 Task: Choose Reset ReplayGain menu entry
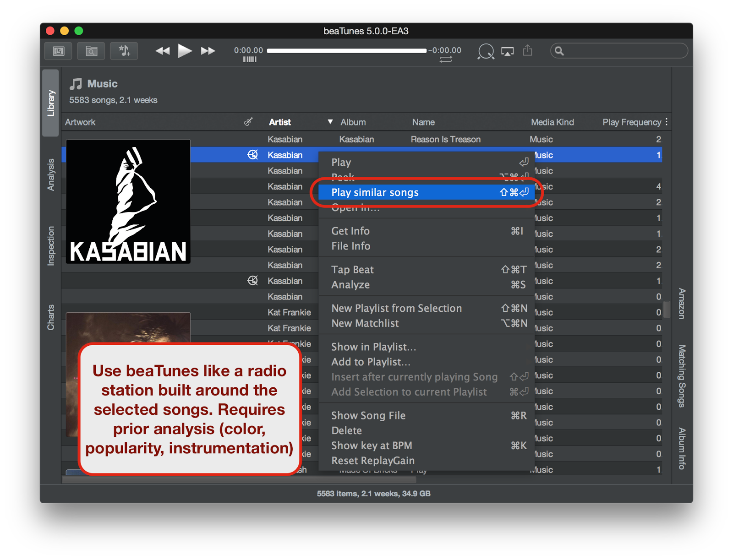pyautogui.click(x=426, y=461)
